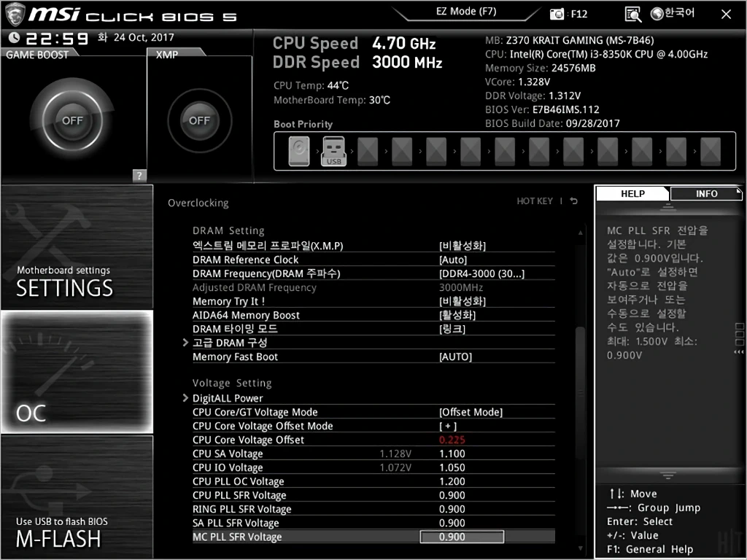Click the Adjusted DRAM Frequency row
747x560 pixels.
pos(373,287)
